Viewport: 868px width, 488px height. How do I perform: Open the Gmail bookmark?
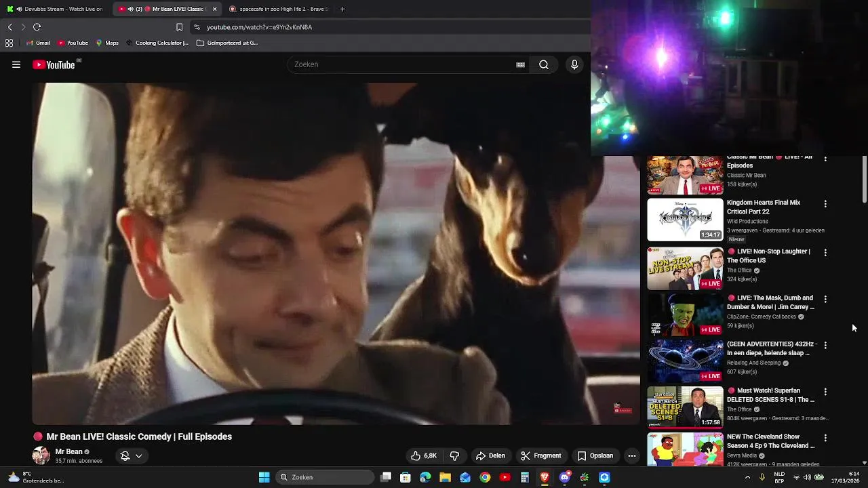(x=38, y=43)
